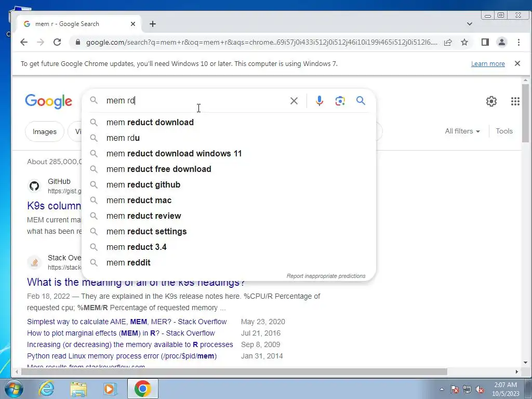This screenshot has height=399, width=532.
Task: Launch Internet Explorer from the taskbar
Action: [46, 389]
